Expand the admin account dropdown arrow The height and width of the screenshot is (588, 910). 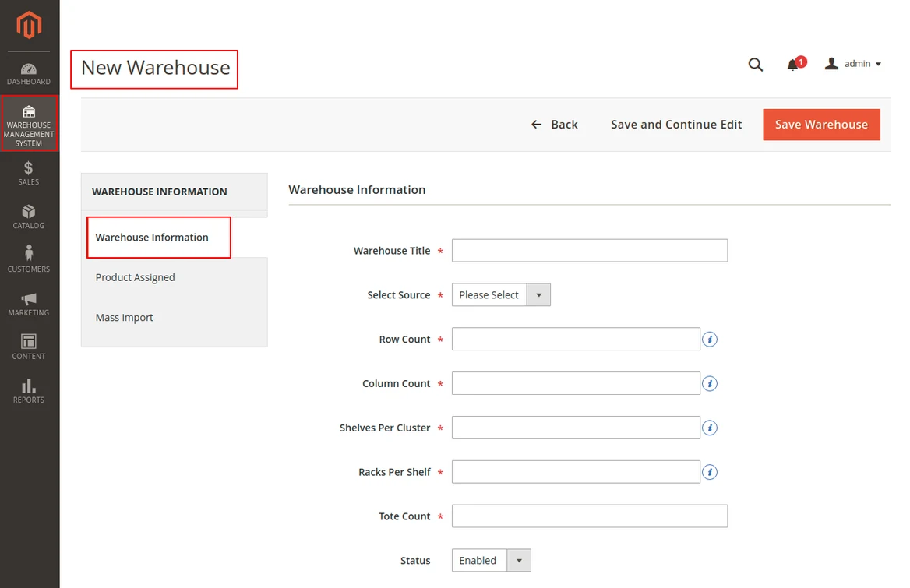878,65
